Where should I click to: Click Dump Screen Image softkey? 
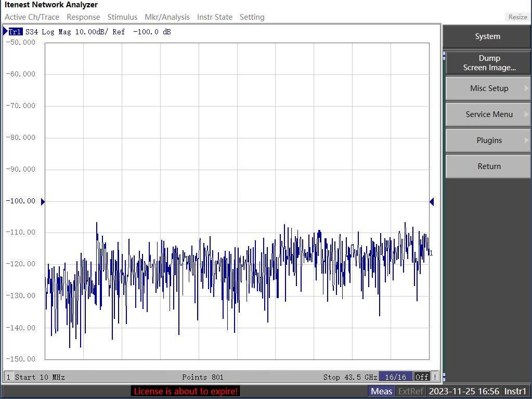point(489,63)
